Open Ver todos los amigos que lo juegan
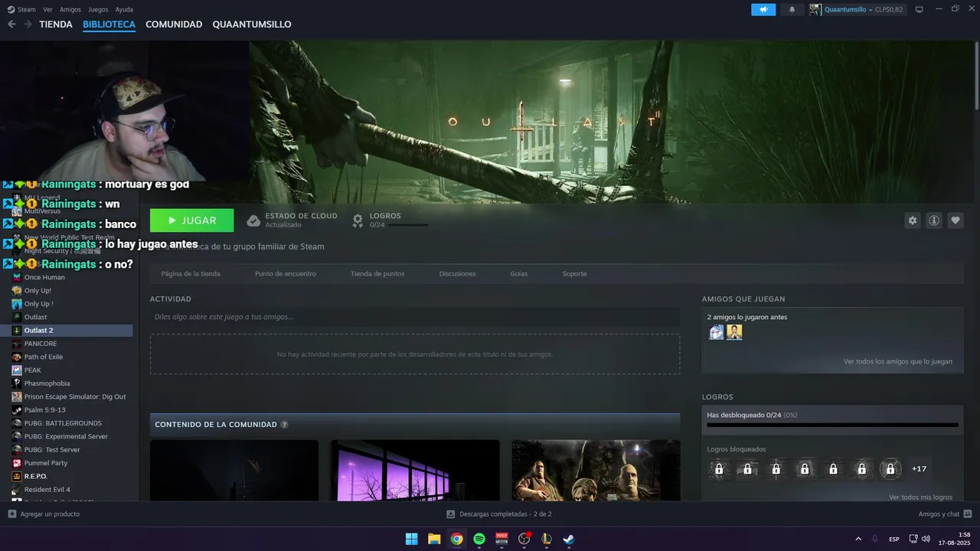The width and height of the screenshot is (980, 551). [898, 361]
